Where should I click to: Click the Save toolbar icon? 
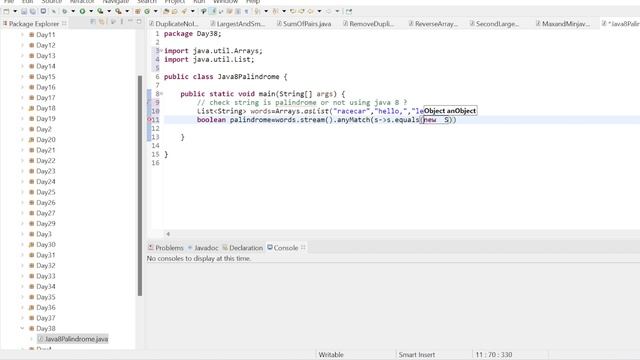24,11
